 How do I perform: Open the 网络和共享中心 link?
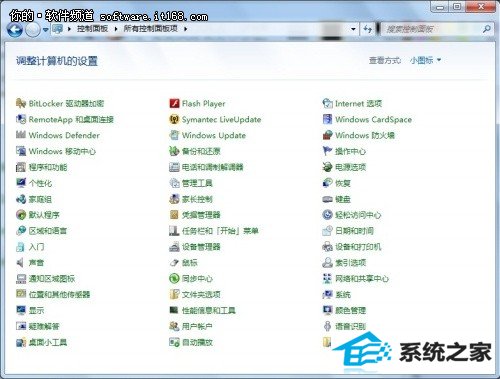pos(362,279)
